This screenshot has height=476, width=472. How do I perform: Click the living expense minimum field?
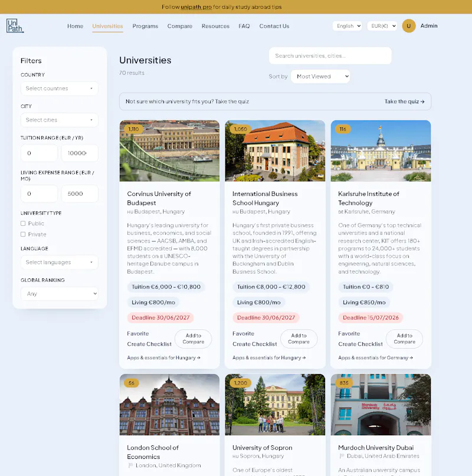(x=39, y=193)
